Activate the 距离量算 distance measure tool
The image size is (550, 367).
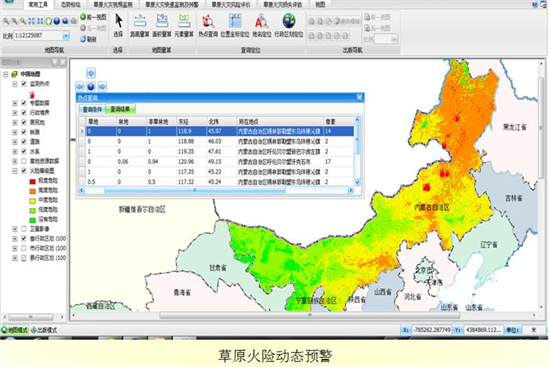[140, 25]
